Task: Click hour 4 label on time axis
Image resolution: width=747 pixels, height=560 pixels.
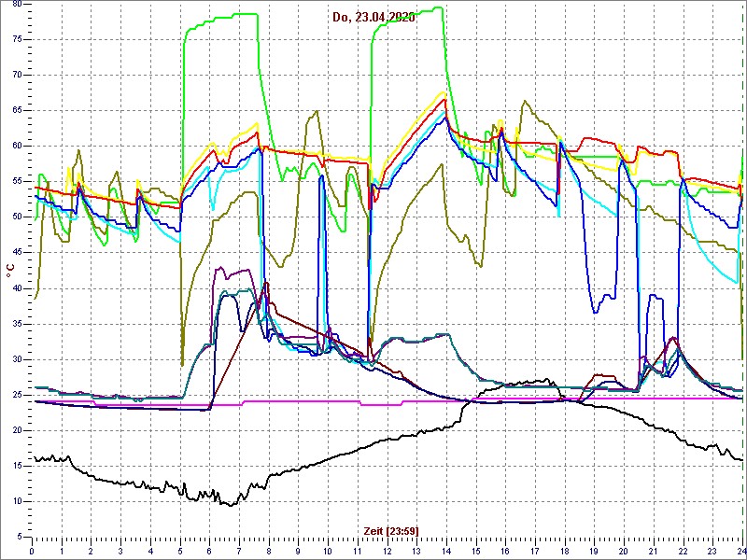Action: click(x=150, y=551)
